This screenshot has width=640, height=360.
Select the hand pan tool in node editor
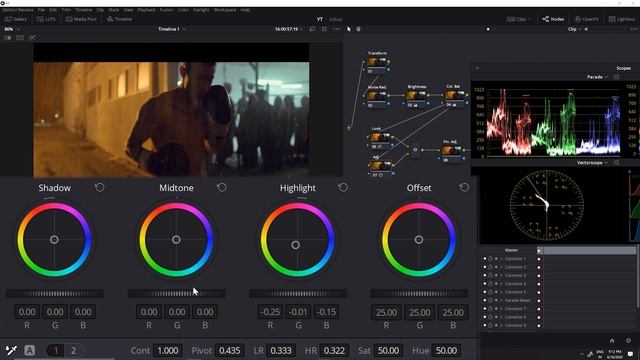pyautogui.click(x=358, y=29)
